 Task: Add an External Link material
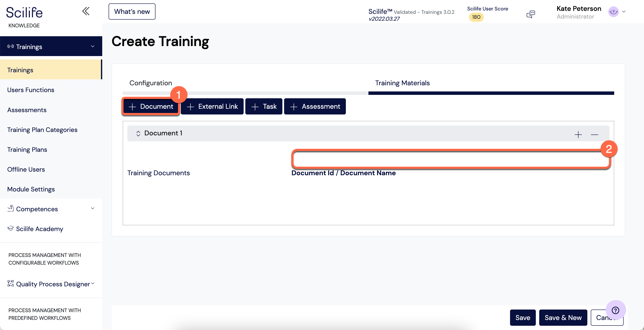pos(212,107)
